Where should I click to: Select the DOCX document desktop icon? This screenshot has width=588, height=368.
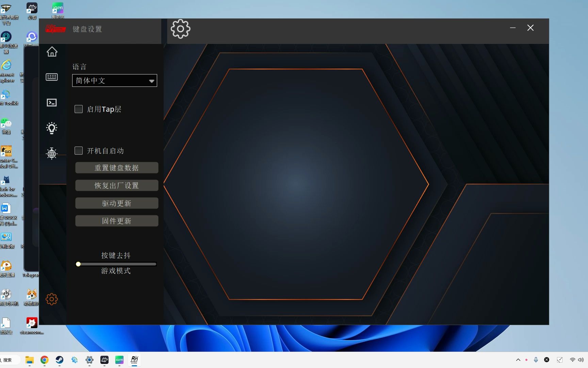tap(8, 214)
